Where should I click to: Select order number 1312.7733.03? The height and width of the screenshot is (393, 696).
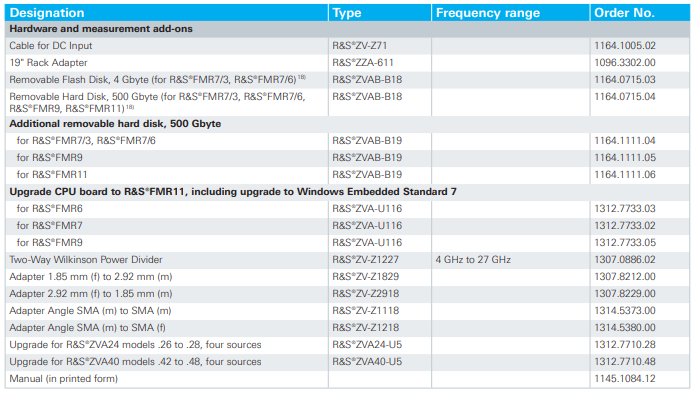tap(625, 209)
